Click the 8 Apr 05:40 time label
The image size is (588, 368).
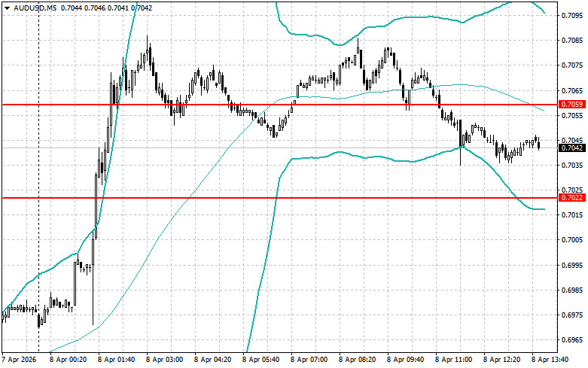click(x=261, y=360)
